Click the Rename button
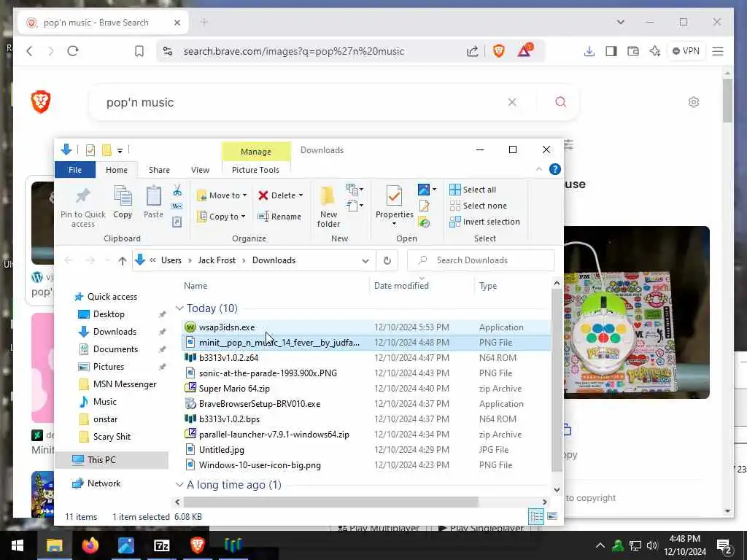Viewport: 747px width, 560px height. (x=279, y=216)
